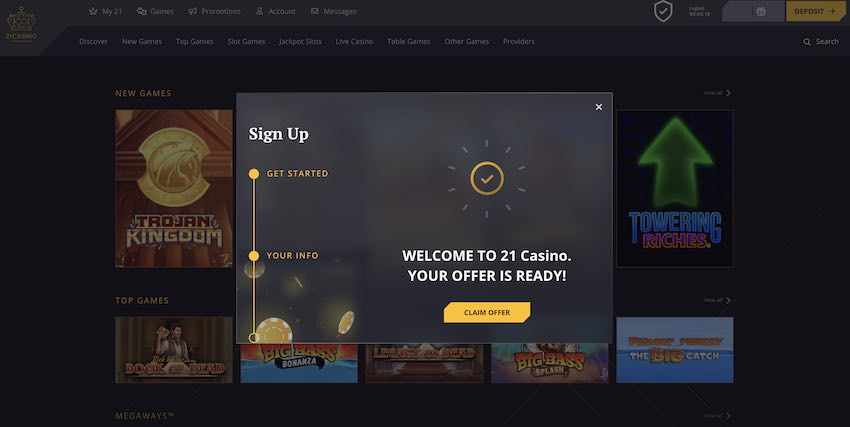850x427 pixels.
Task: Click the My 21 crown icon
Action: [x=93, y=11]
